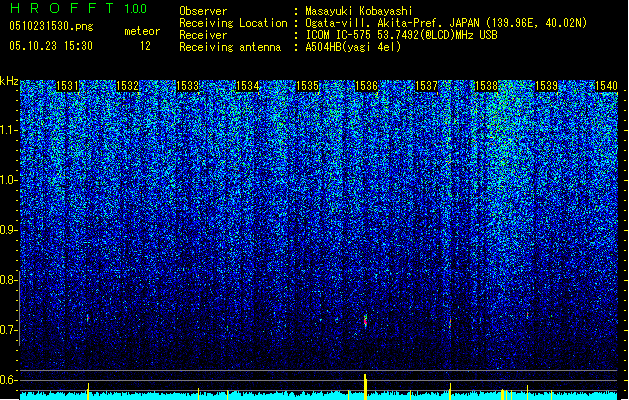Click the 1536 time marker
Viewport: 629px width, 400px height.
pos(367,86)
